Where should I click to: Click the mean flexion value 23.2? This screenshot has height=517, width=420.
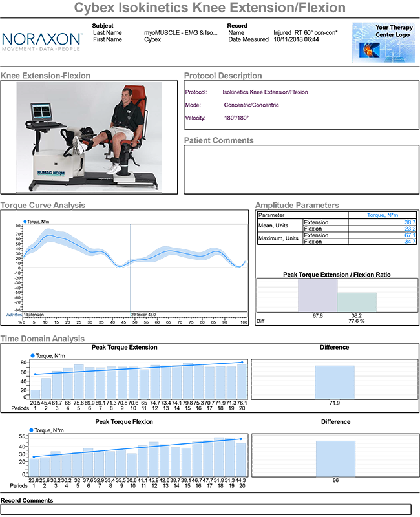tap(410, 229)
